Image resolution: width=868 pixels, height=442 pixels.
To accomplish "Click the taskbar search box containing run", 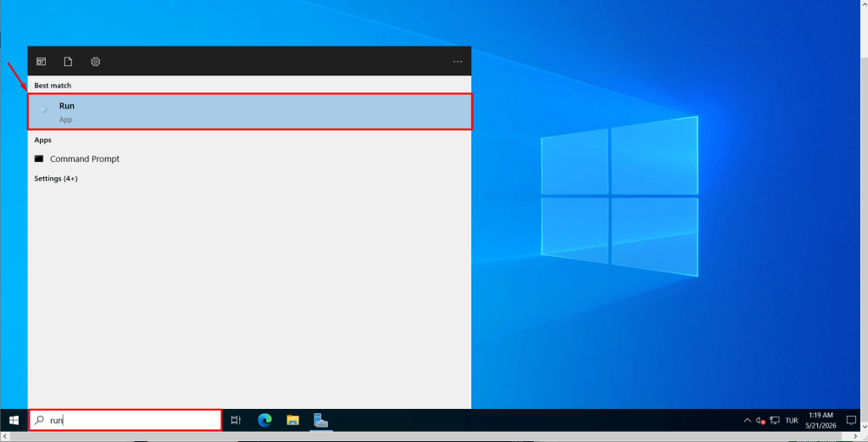I will (125, 420).
